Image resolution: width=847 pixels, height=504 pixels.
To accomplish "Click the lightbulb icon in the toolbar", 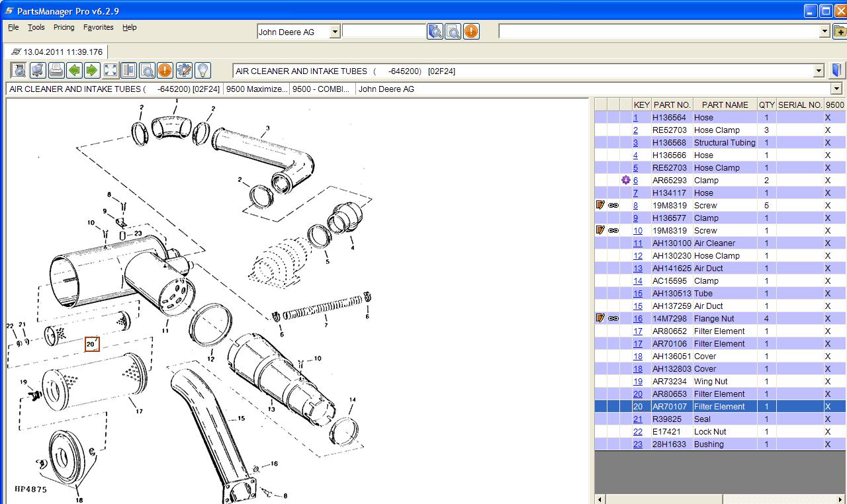I will (202, 70).
